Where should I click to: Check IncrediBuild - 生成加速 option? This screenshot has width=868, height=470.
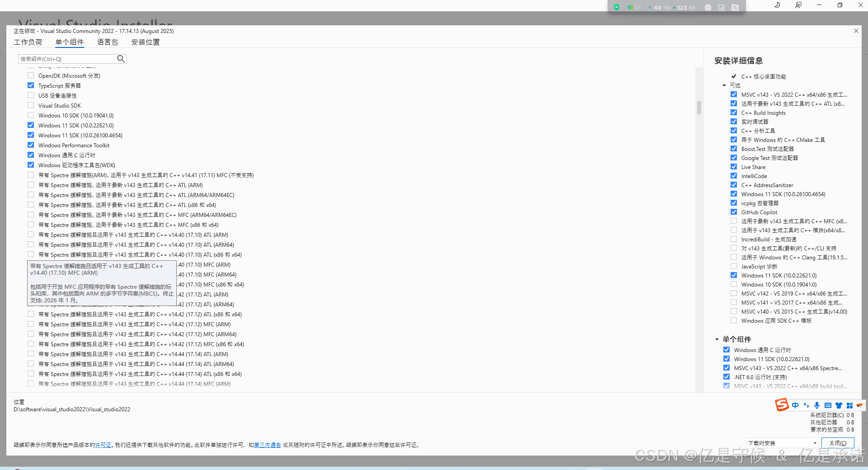[x=734, y=239]
